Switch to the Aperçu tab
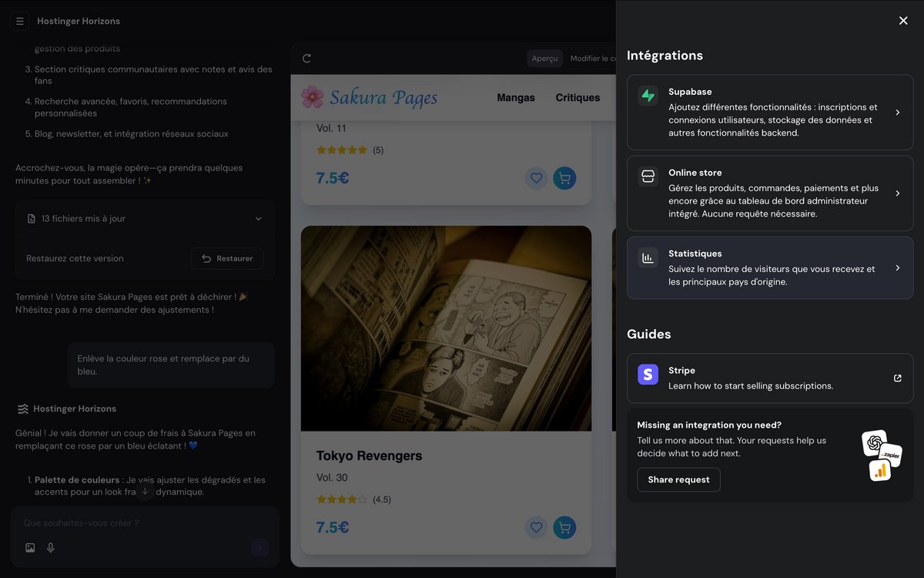This screenshot has height=578, width=924. click(544, 59)
